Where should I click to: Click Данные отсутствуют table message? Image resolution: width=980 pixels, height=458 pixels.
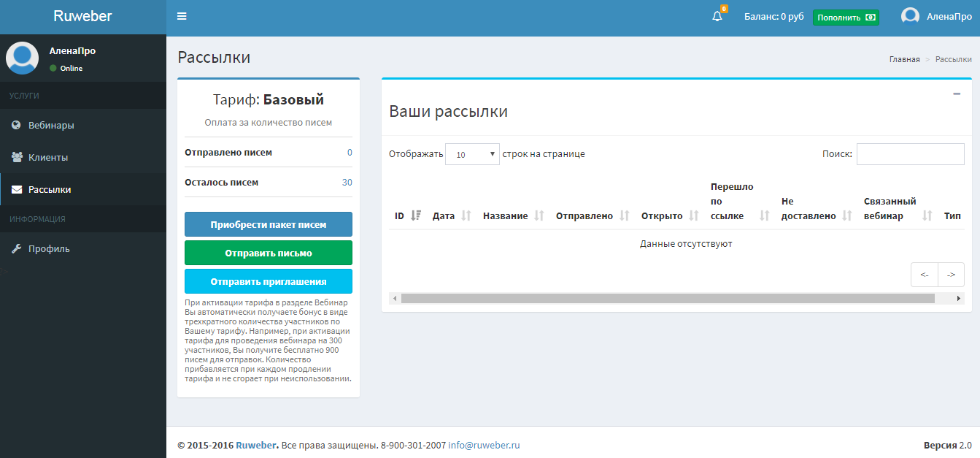click(686, 243)
